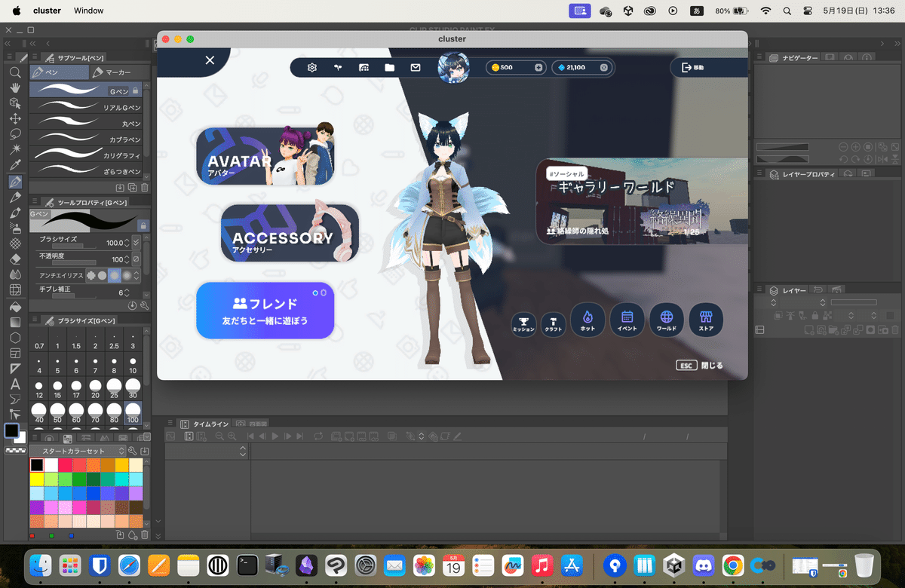This screenshot has height=588, width=905.
Task: Click the icon beside 21,100 points
Action: (x=603, y=68)
